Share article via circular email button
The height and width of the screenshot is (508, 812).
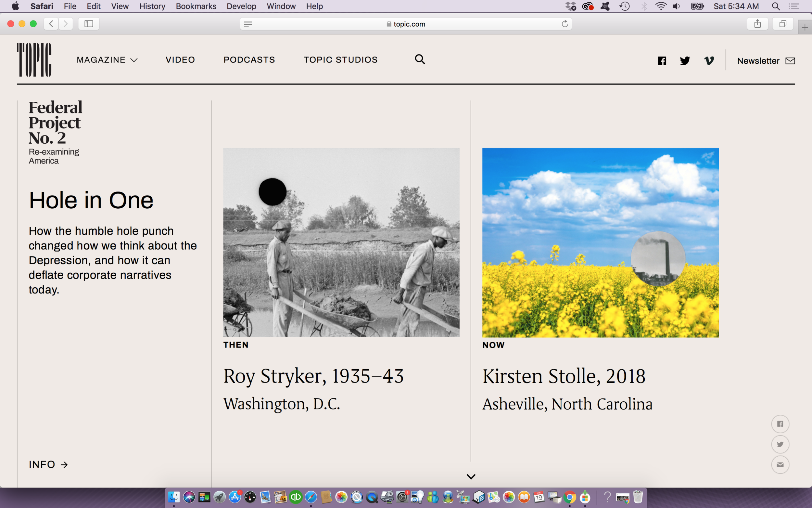780,465
